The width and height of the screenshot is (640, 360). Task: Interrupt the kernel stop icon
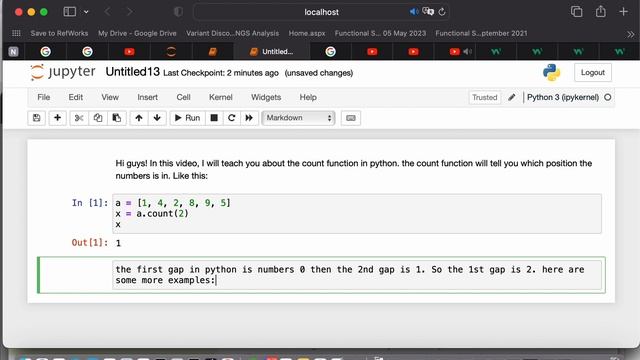coord(214,118)
